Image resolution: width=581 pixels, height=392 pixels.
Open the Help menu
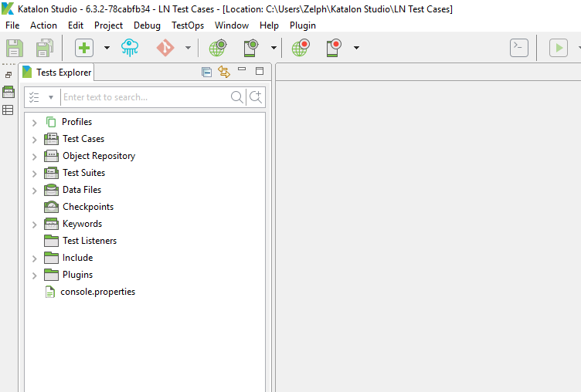[269, 25]
